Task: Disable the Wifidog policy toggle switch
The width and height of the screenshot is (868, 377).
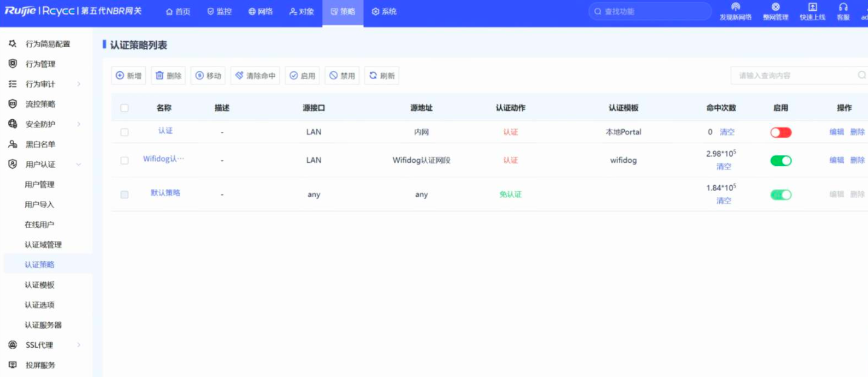Action: click(x=780, y=160)
